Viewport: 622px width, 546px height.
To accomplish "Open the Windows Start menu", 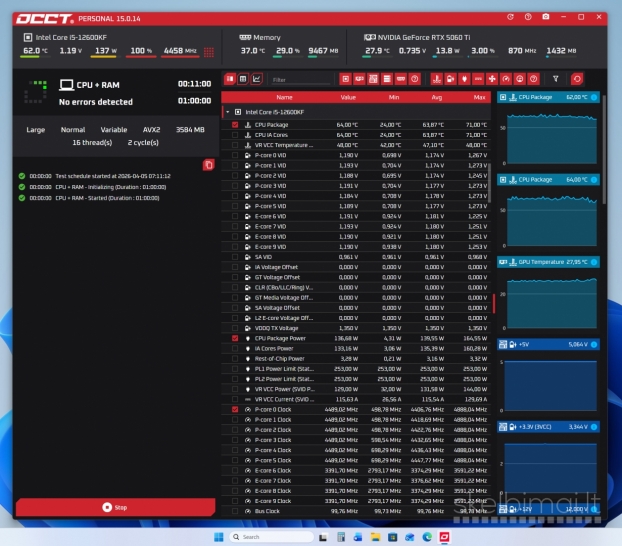I will (219, 537).
